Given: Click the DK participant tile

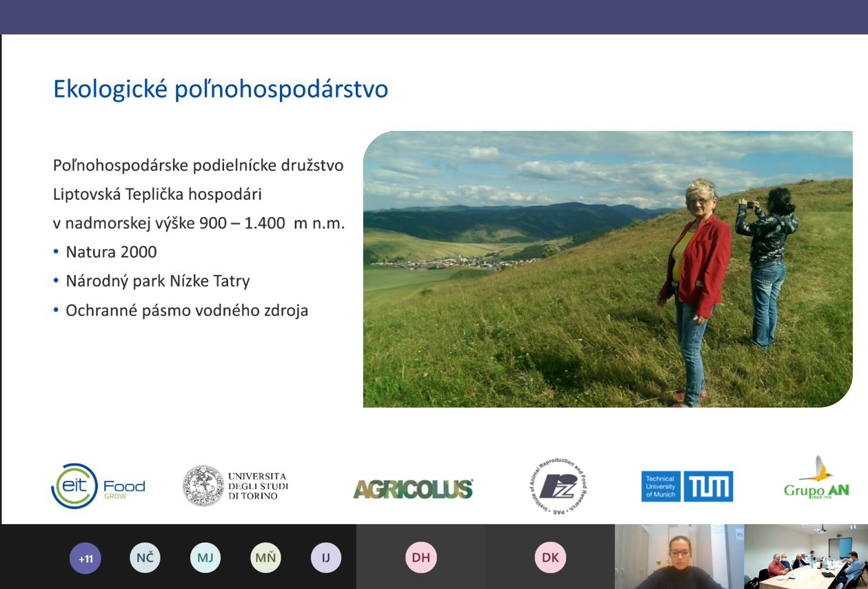Looking at the screenshot, I should (x=549, y=557).
